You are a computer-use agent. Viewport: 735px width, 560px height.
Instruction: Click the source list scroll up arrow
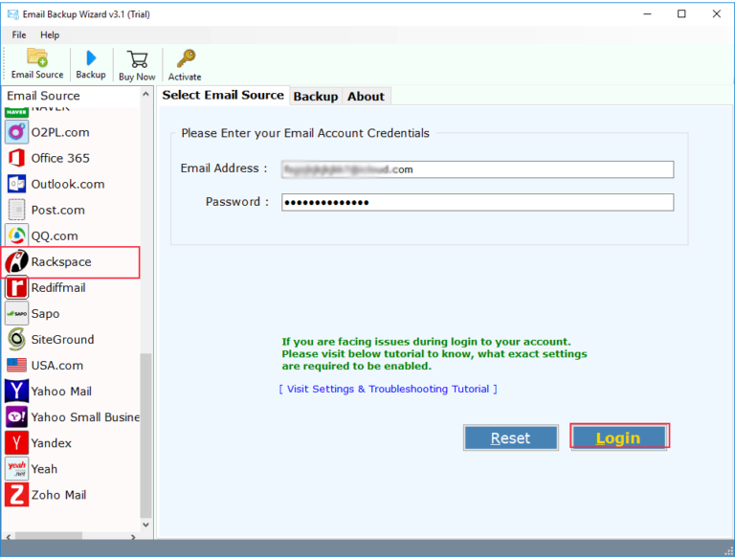point(145,94)
